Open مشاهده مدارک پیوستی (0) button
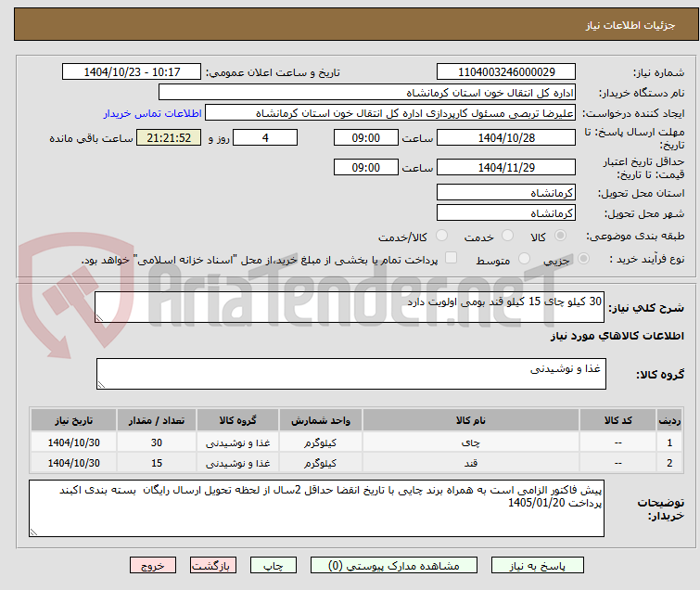Screen dimensions: 700x590 [x=394, y=566]
